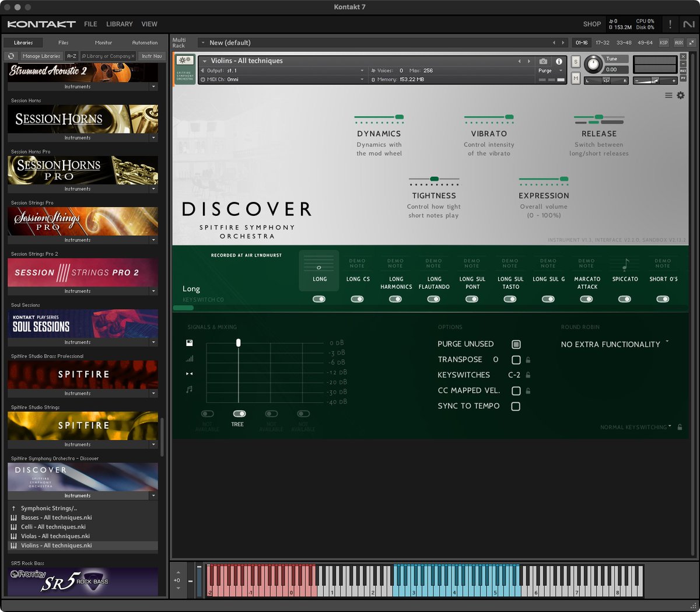Open the Purge dropdown menu
This screenshot has width=700, height=612.
550,71
